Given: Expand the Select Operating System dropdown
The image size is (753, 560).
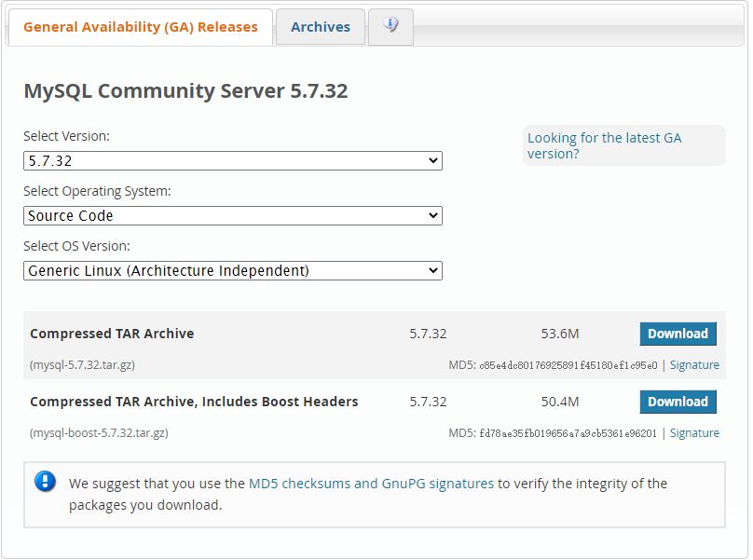Looking at the screenshot, I should click(233, 215).
